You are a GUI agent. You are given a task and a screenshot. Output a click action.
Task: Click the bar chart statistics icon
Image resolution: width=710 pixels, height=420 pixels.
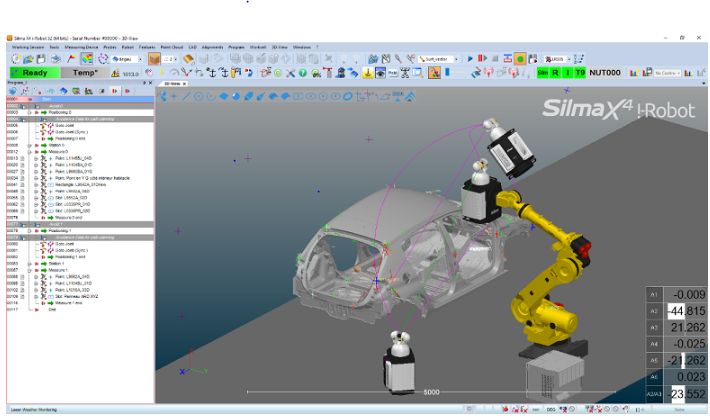[634, 72]
